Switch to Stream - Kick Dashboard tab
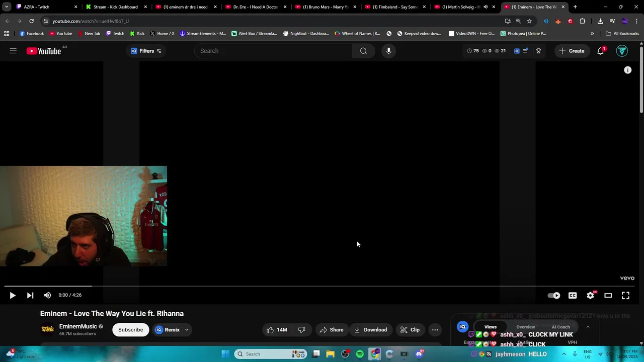The image size is (644, 362). pos(115,7)
